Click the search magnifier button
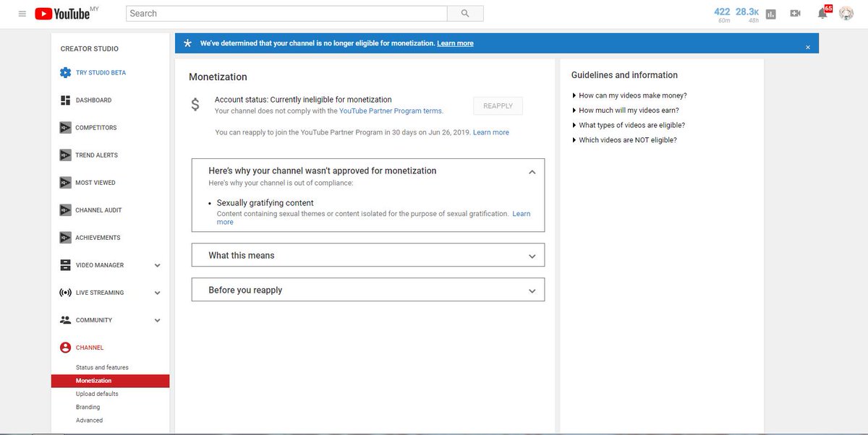Image resolution: width=868 pixels, height=435 pixels. 465,13
